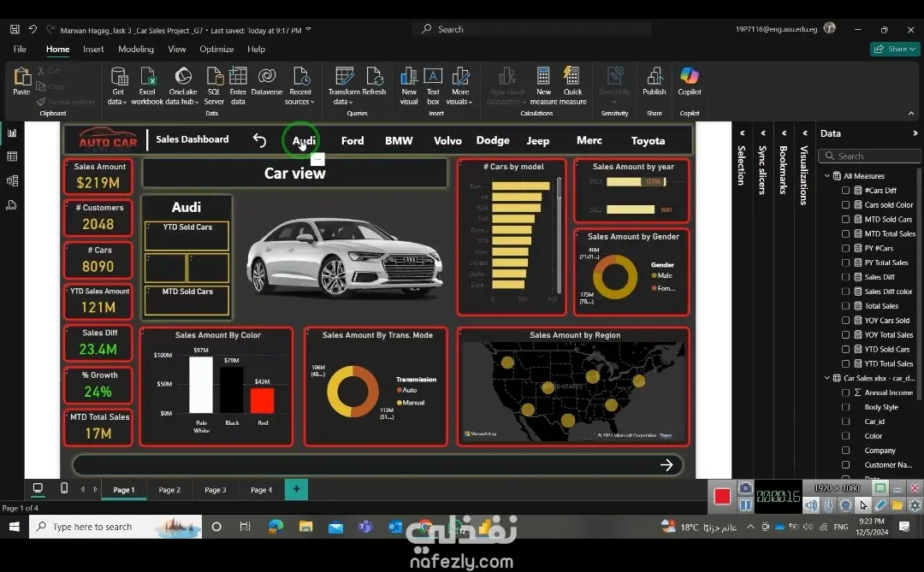Open DAX query view in sidebar
This screenshot has width=924, height=572.
(x=12, y=205)
